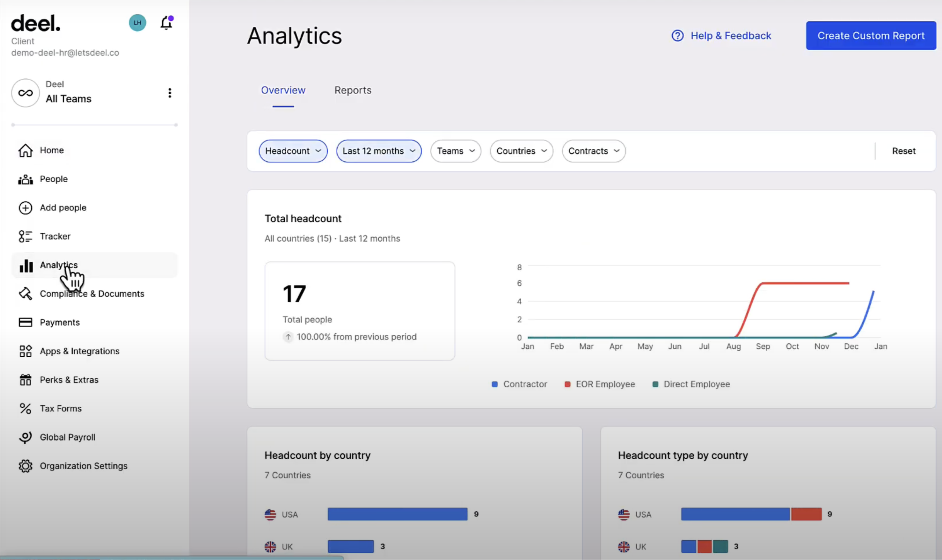
Task: Open Tracker from the sidebar icon
Action: (x=26, y=236)
